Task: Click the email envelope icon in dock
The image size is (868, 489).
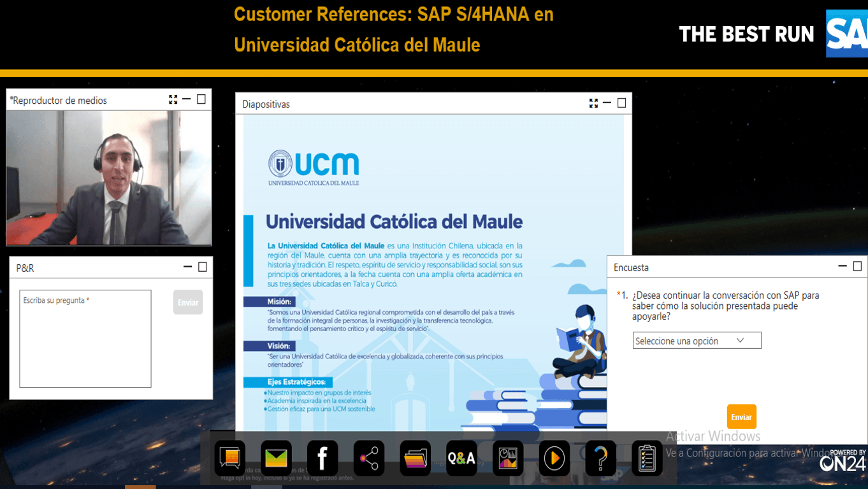Action: (x=276, y=458)
